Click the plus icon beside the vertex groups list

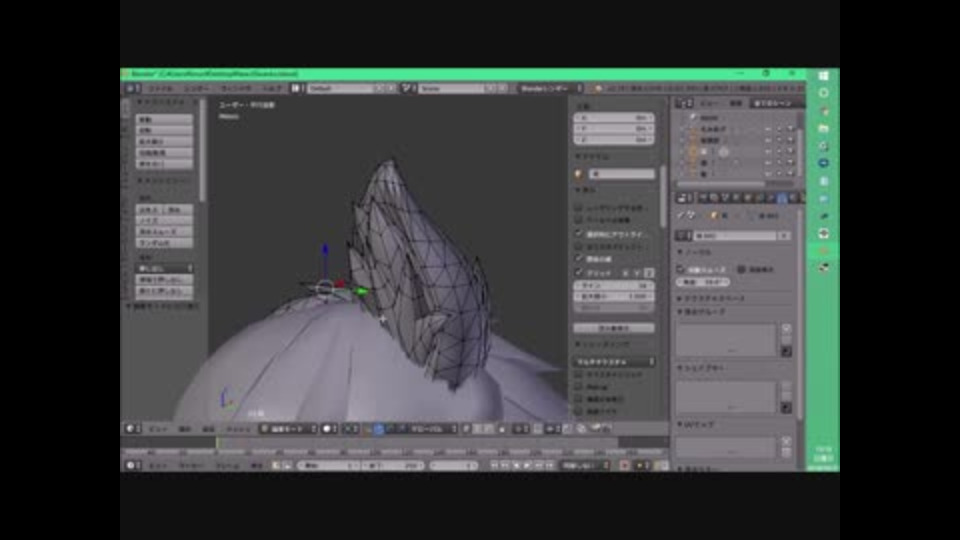[x=786, y=328]
